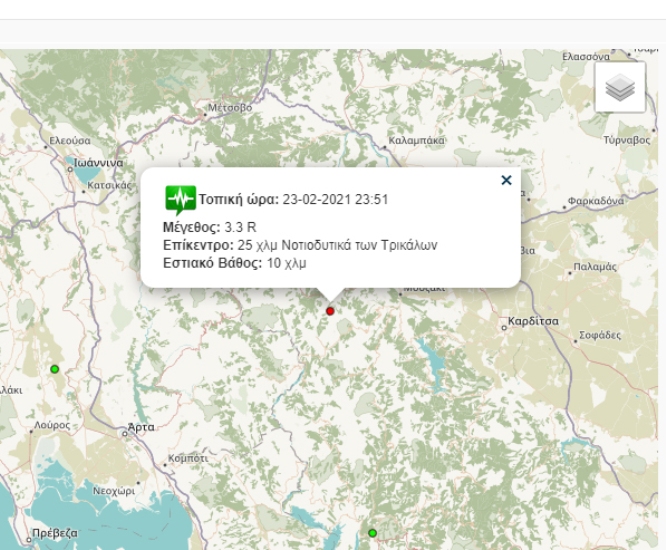Click the red epicenter marker
This screenshot has height=550, width=666.
coord(330,311)
